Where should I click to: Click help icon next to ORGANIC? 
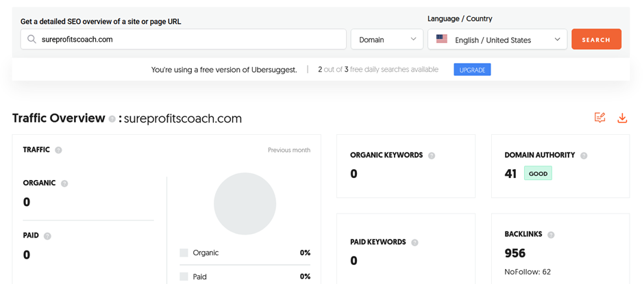click(x=64, y=183)
